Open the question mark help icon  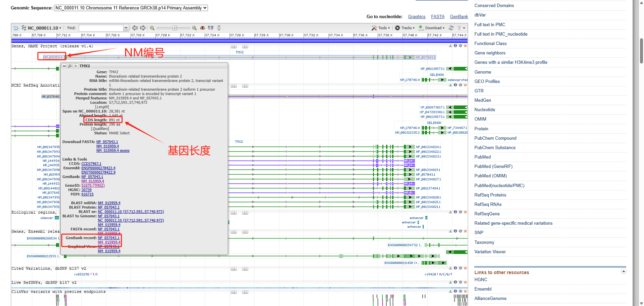(x=459, y=28)
